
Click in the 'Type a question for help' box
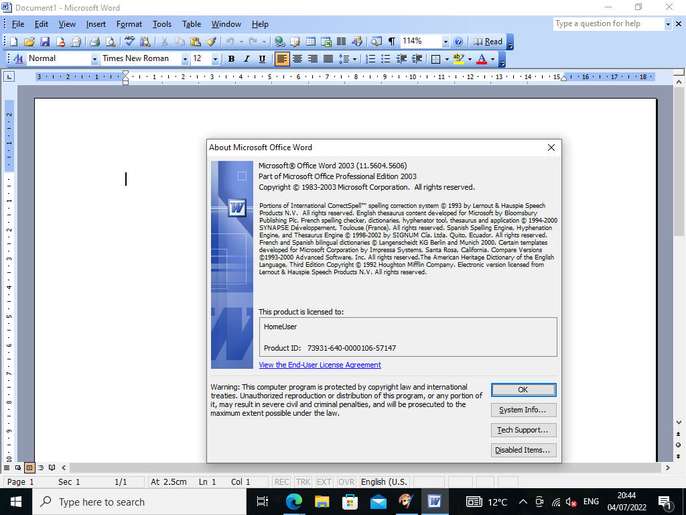coord(608,24)
